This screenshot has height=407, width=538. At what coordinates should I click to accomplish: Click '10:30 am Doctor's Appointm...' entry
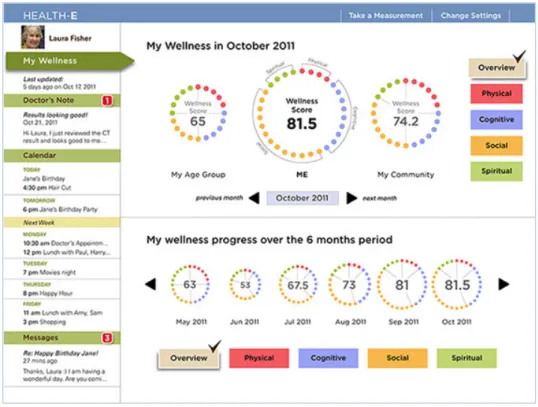[x=65, y=243]
